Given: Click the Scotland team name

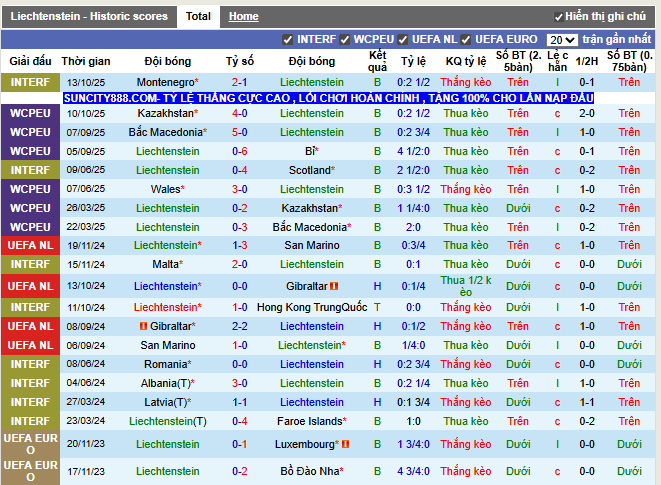Looking at the screenshot, I should (310, 170).
